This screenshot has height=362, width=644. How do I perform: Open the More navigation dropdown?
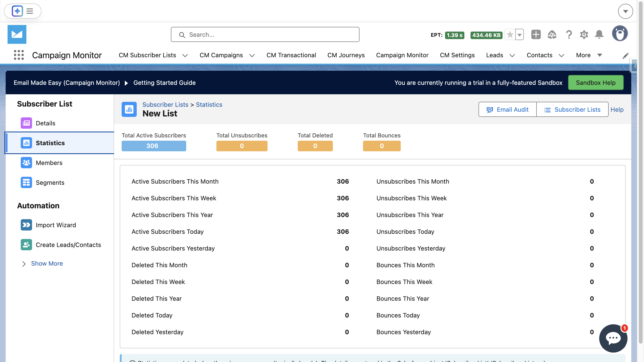pyautogui.click(x=589, y=55)
